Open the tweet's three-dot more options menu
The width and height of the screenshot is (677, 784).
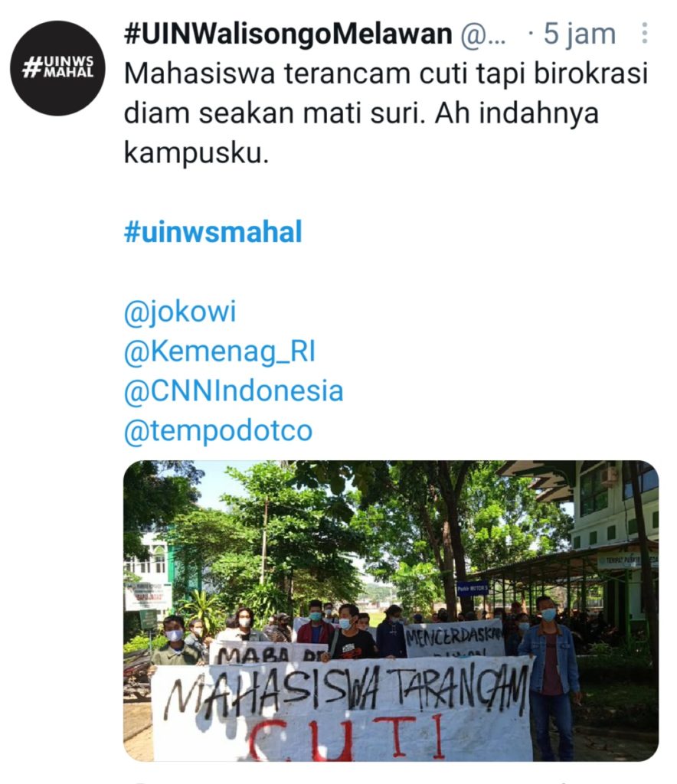(x=645, y=34)
